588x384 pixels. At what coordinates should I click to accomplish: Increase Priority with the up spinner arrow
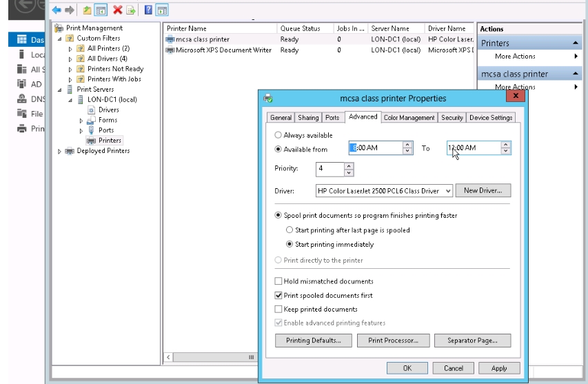click(x=349, y=165)
